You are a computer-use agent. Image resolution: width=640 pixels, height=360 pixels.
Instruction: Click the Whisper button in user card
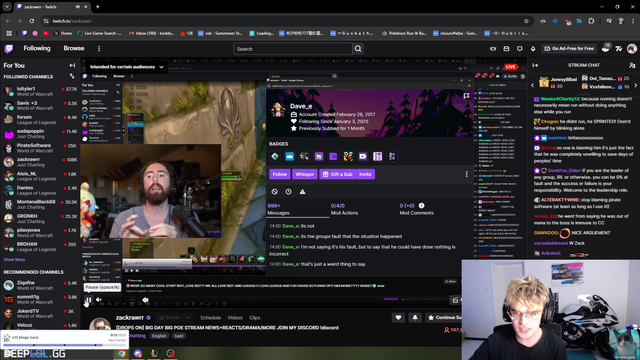coord(304,174)
